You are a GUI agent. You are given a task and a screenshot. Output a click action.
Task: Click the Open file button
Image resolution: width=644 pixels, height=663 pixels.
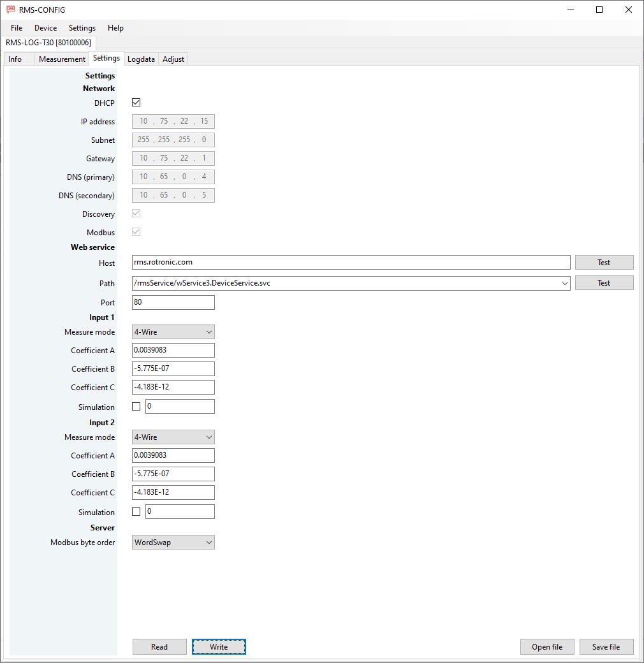tap(547, 647)
